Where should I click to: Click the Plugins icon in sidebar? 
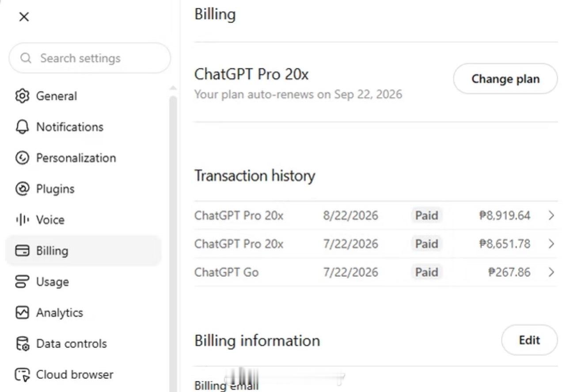(x=22, y=188)
